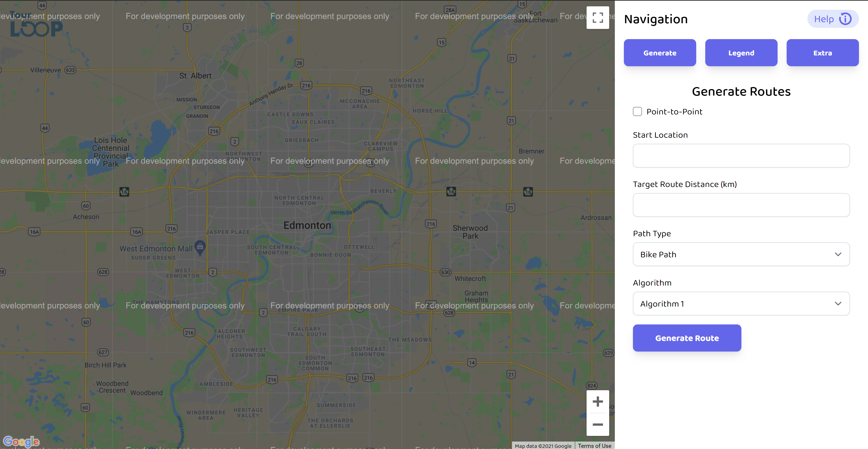Click the Lois Hole Centennial Provincial Park label

pyautogui.click(x=111, y=152)
